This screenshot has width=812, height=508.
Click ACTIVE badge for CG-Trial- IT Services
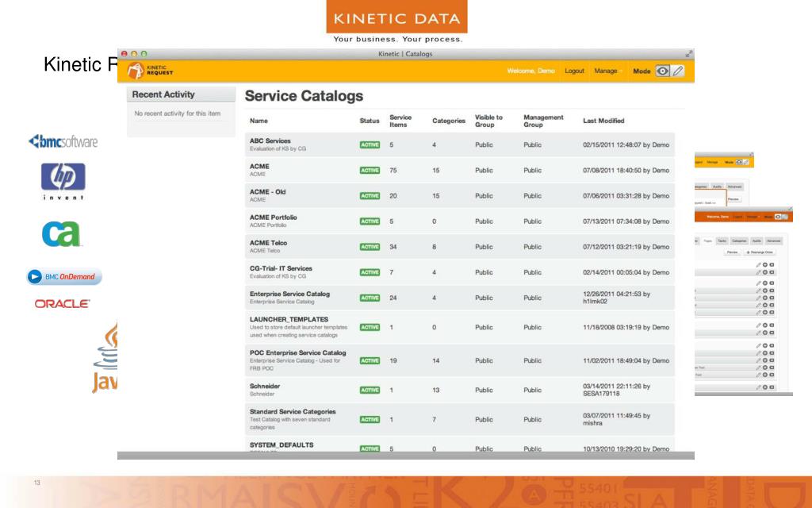370,272
